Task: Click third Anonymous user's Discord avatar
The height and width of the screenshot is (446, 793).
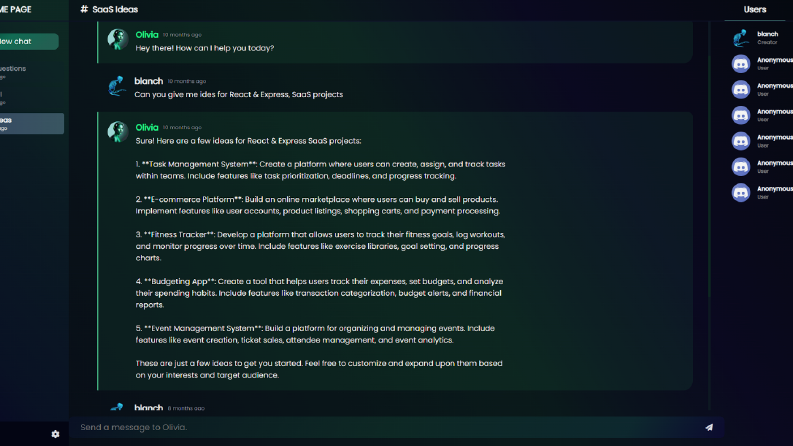Action: pyautogui.click(x=741, y=115)
